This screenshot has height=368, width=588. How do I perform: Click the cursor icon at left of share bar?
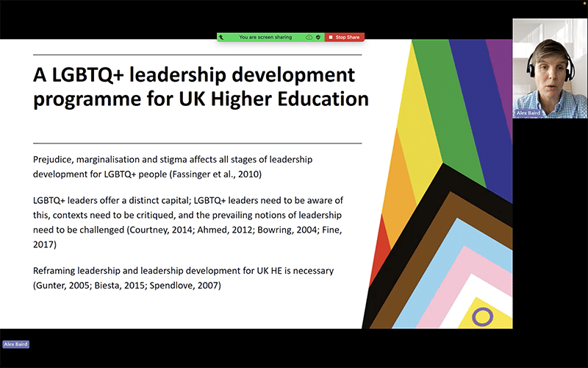221,38
